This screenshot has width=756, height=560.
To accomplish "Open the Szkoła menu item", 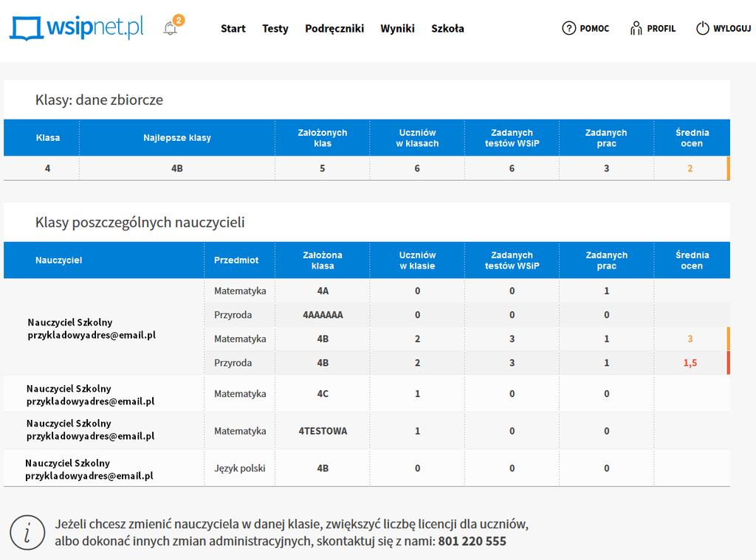I will tap(447, 29).
